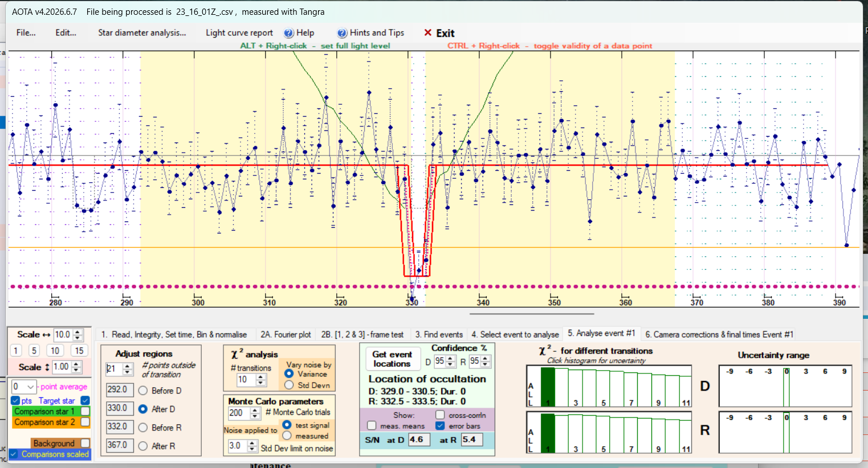The image size is (868, 468).
Task: Click the Help question mark icon
Action: pos(289,33)
